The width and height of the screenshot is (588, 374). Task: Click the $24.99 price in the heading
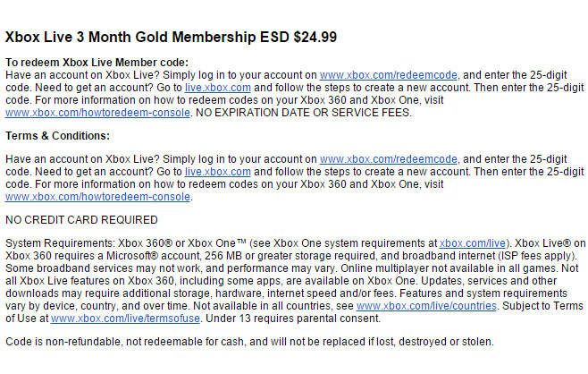(315, 38)
